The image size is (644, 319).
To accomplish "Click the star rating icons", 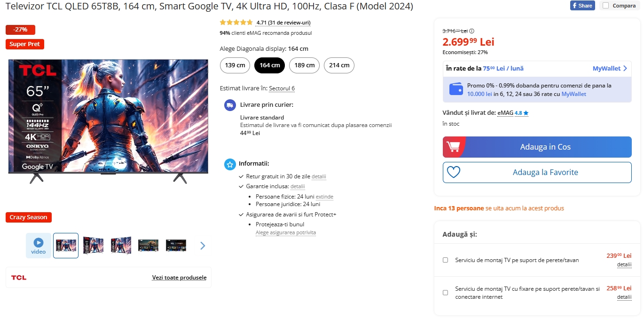I will click(236, 23).
